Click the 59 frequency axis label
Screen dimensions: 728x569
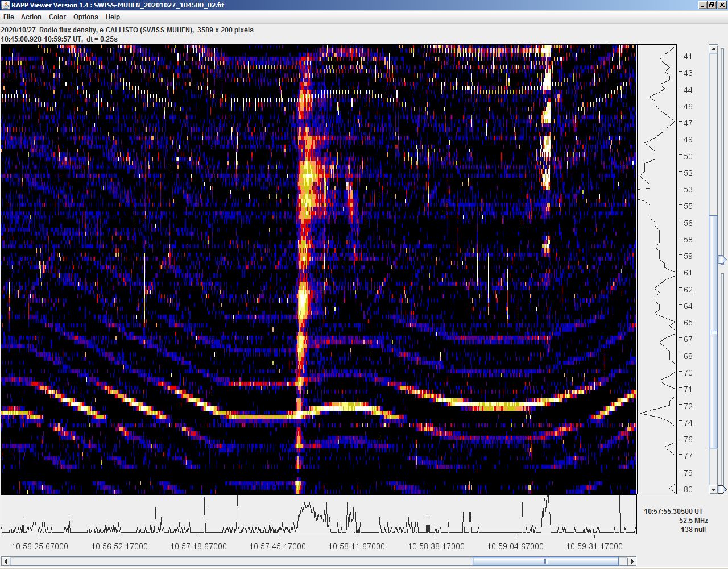pyautogui.click(x=688, y=256)
